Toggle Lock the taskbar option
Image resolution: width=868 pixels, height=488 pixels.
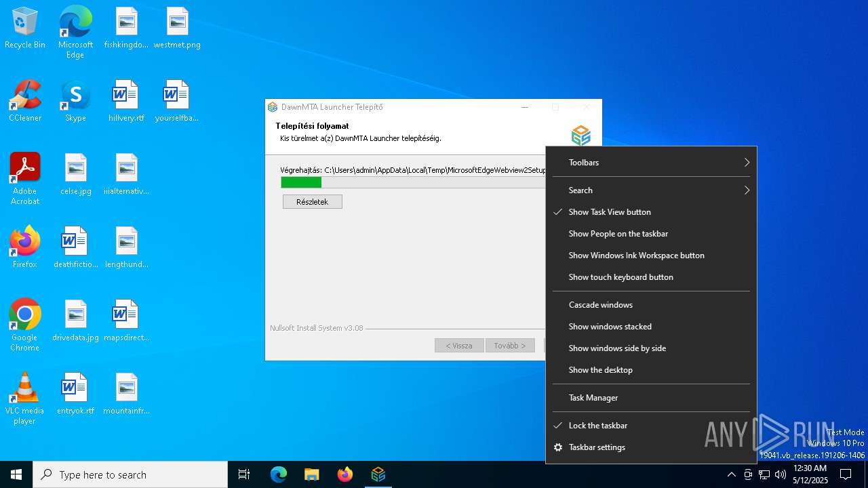[x=651, y=426]
